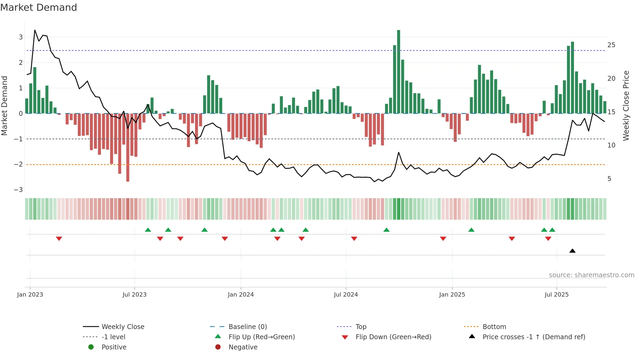The image size is (644, 362).
Task: Click the Price crosses -1 ↑ (Demand ref) text
Action: click(534, 337)
